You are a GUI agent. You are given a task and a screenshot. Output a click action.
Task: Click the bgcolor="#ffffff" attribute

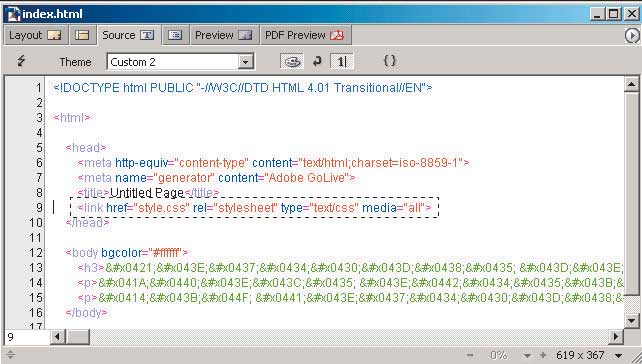point(141,253)
